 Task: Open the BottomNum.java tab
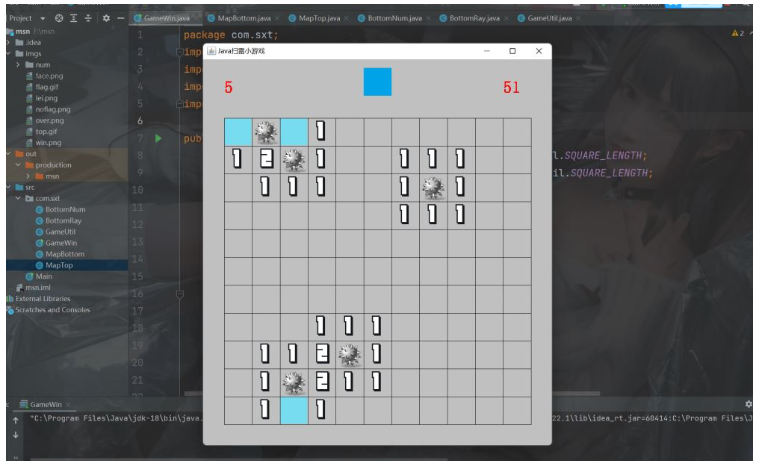(395, 18)
